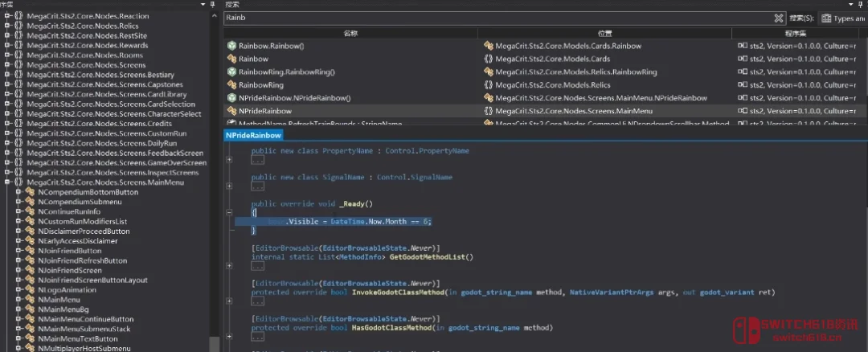Click the MegaCrit.Sts2.Core.Models.Relics.RainbowRing location cell
Screen dimensions: 868x352
pos(576,72)
